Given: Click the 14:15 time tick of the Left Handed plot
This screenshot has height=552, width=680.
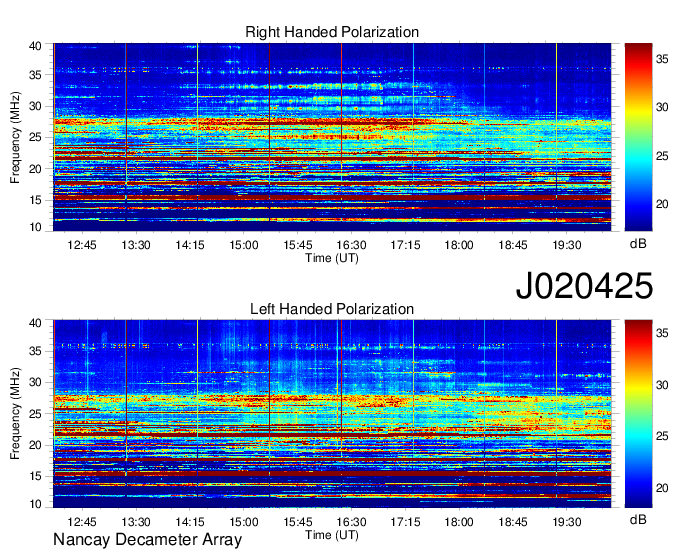Looking at the screenshot, I should [190, 522].
